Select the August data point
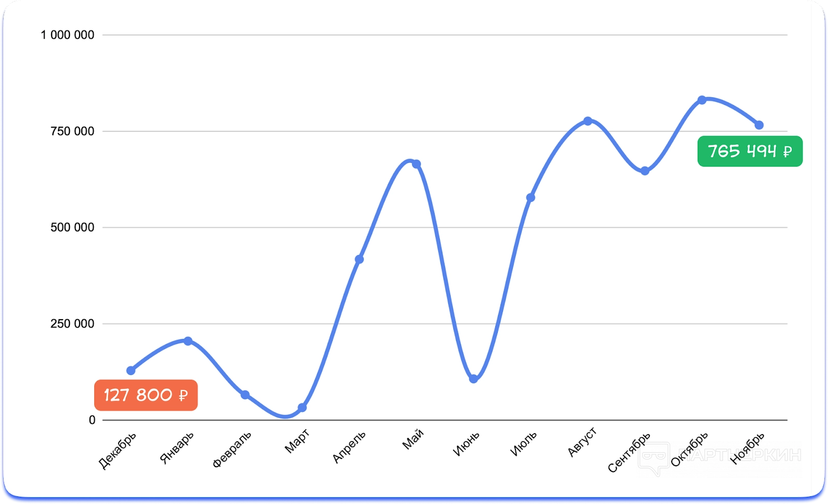 [588, 121]
